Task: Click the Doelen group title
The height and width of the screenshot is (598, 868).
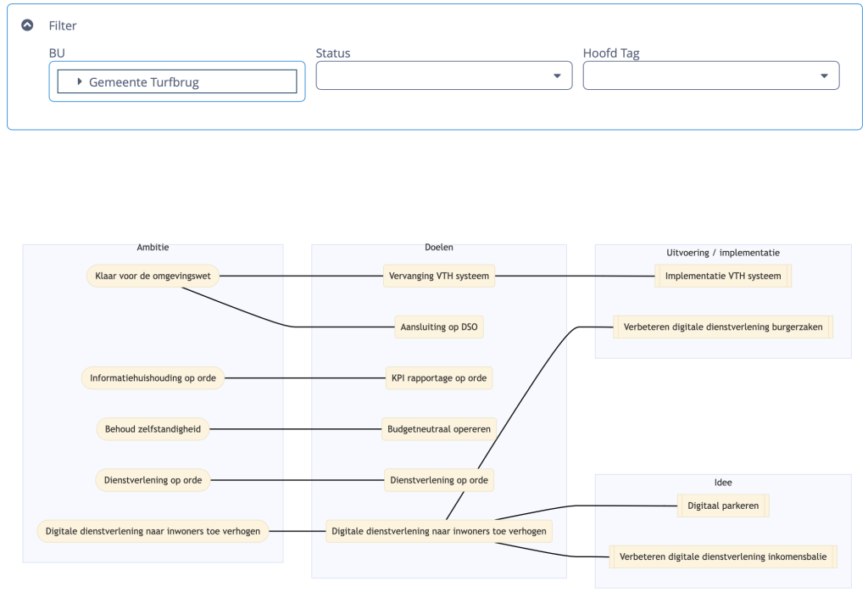Action: click(439, 248)
